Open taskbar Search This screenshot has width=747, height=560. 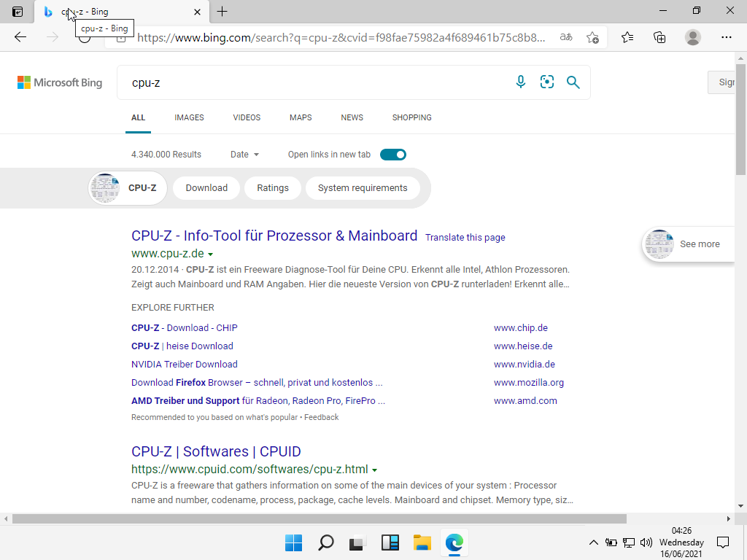tap(326, 542)
